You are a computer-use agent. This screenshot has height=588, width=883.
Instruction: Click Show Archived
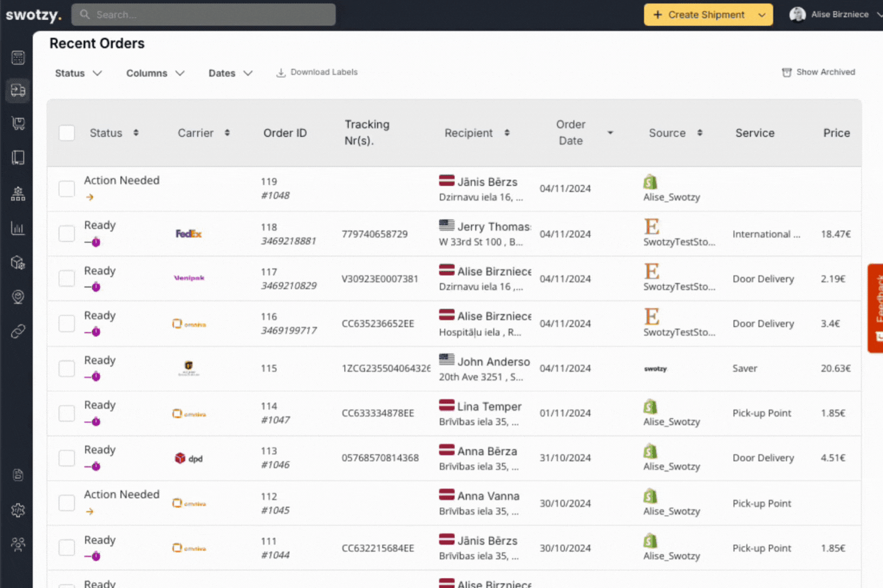(818, 72)
